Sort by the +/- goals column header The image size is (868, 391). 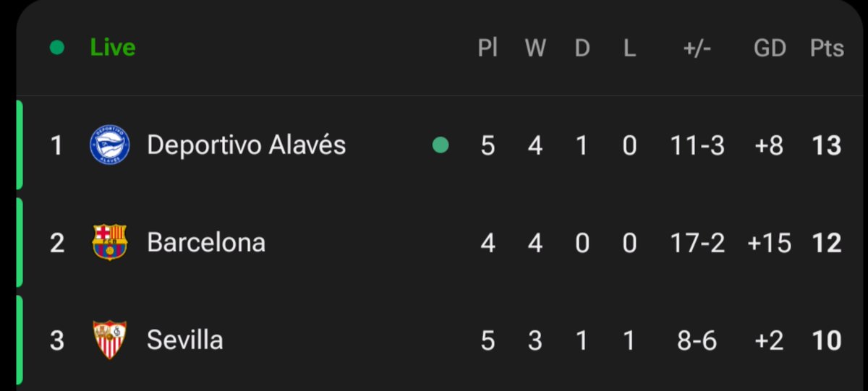point(697,48)
